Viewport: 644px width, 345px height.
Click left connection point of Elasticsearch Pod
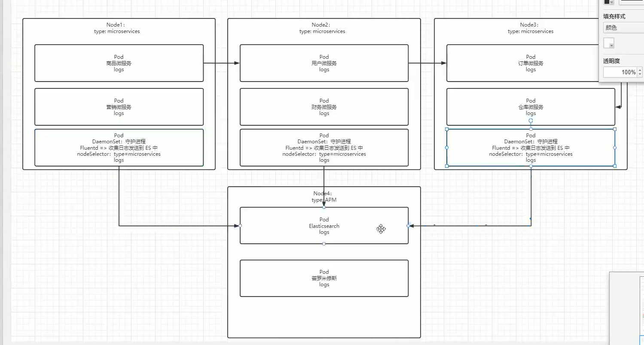240,226
